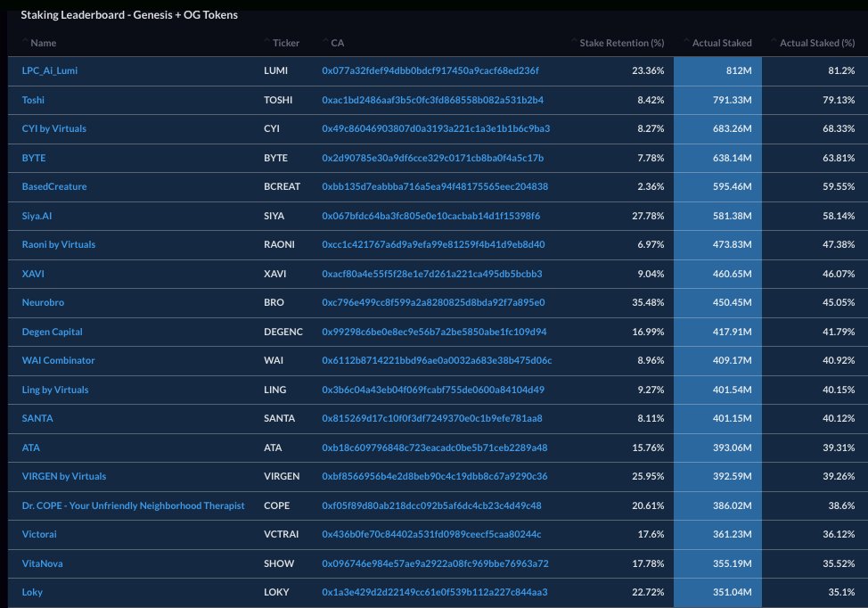
Task: Sort by Actual Staked (%) header
Action: (x=817, y=43)
